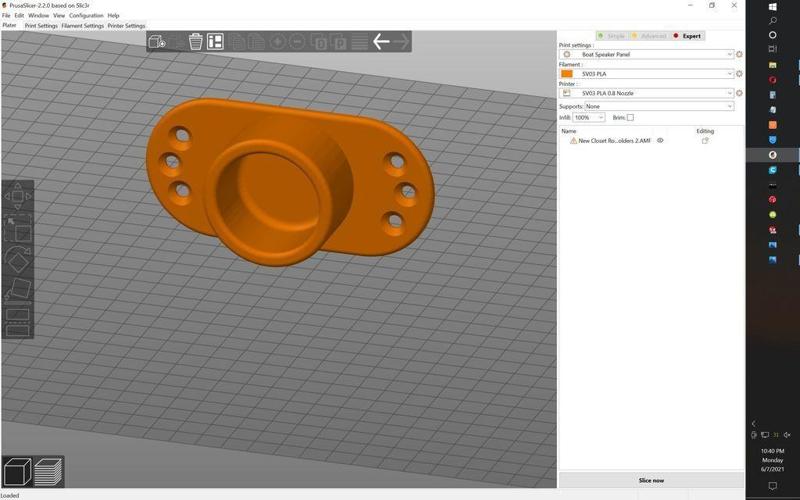800x500 pixels.
Task: Select the Rotate gizmo tool
Action: [18, 260]
